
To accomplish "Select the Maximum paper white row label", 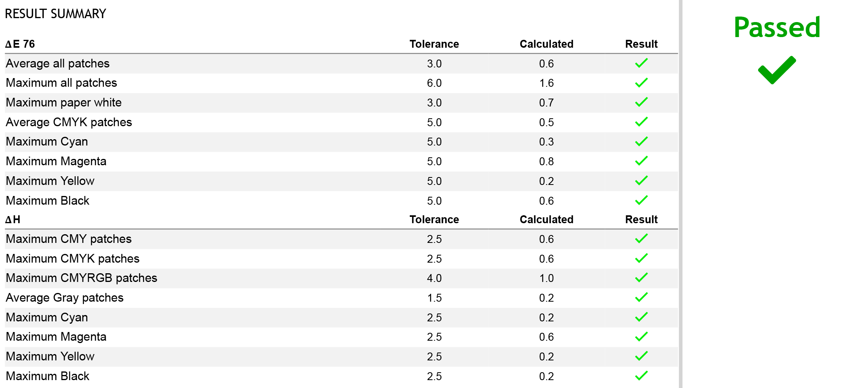I will (x=64, y=103).
